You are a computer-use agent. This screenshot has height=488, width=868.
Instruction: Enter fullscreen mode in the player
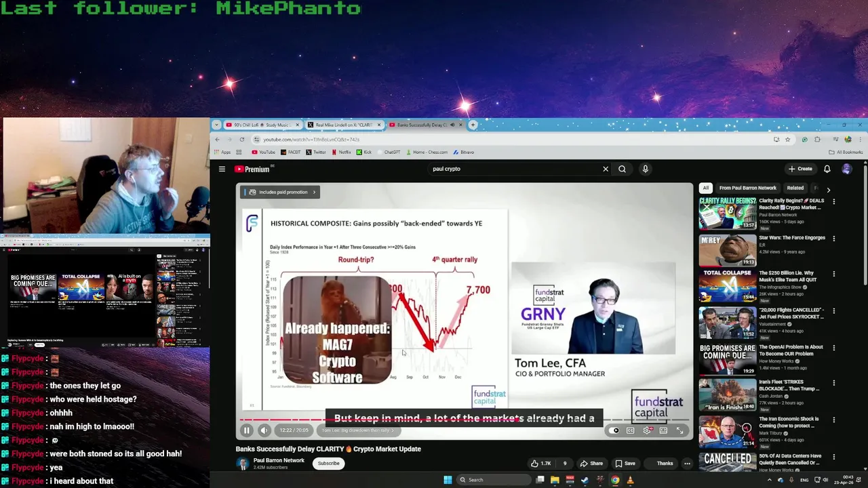tap(680, 430)
